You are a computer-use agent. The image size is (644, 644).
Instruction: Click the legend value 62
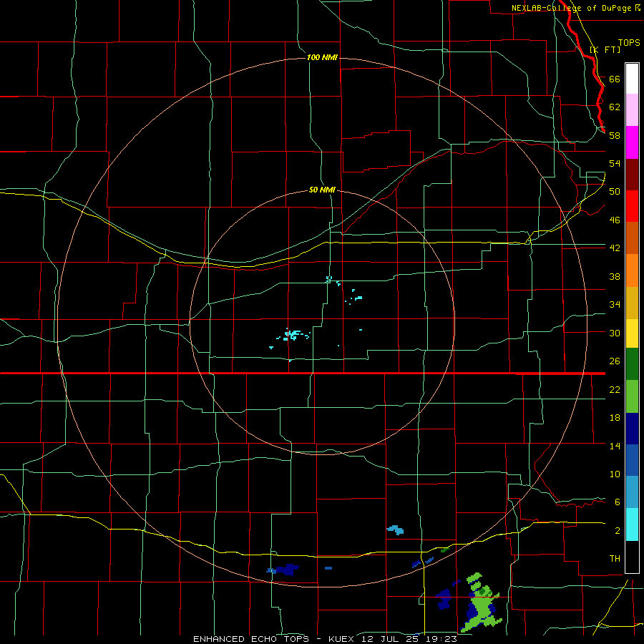pos(615,107)
